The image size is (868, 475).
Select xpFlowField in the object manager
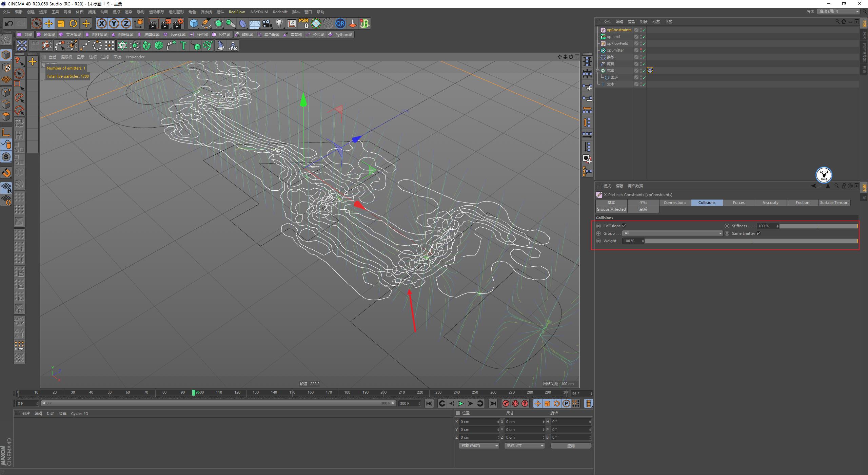(618, 43)
